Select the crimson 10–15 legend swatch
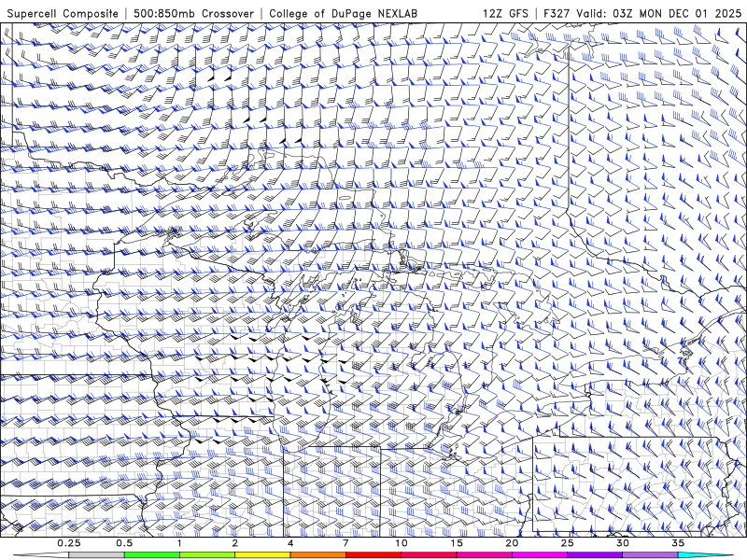This screenshot has width=747, height=560. point(429,555)
